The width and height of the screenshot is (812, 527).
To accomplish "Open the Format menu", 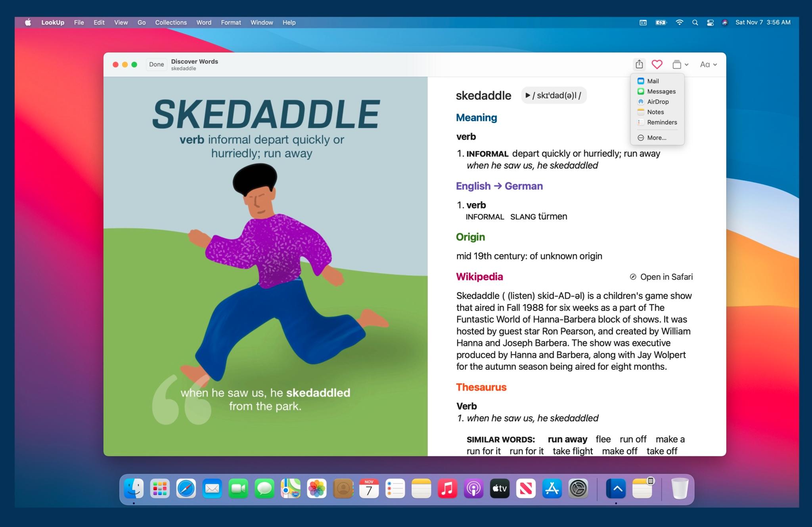I will click(x=231, y=23).
